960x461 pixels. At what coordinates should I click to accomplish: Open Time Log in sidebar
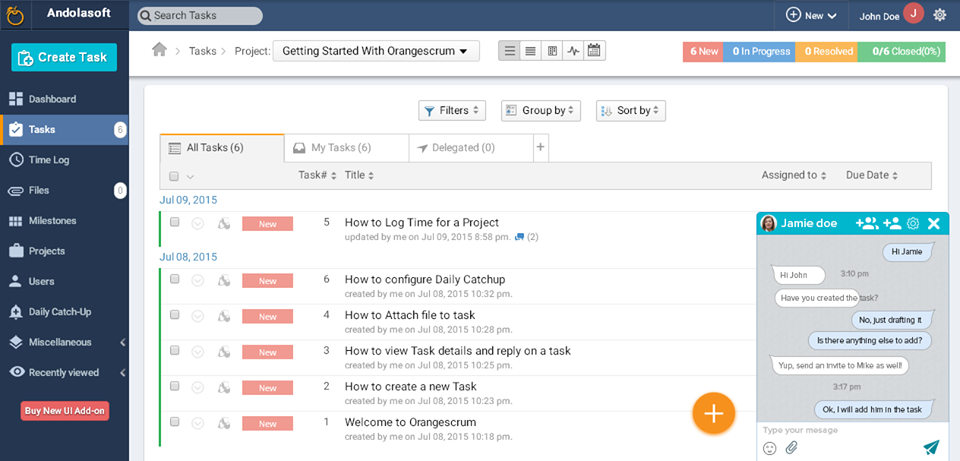coord(64,160)
